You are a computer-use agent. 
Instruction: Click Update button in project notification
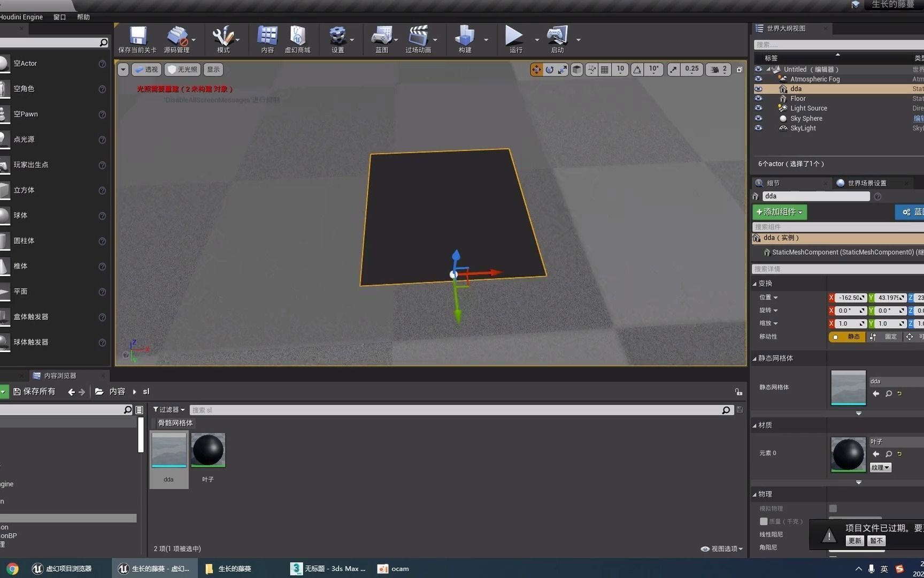(x=855, y=541)
